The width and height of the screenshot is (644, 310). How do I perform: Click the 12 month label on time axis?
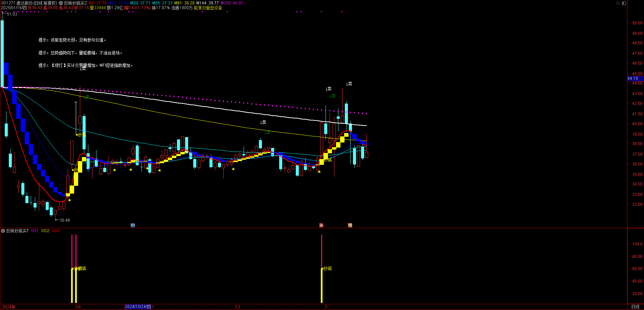pyautogui.click(x=238, y=307)
